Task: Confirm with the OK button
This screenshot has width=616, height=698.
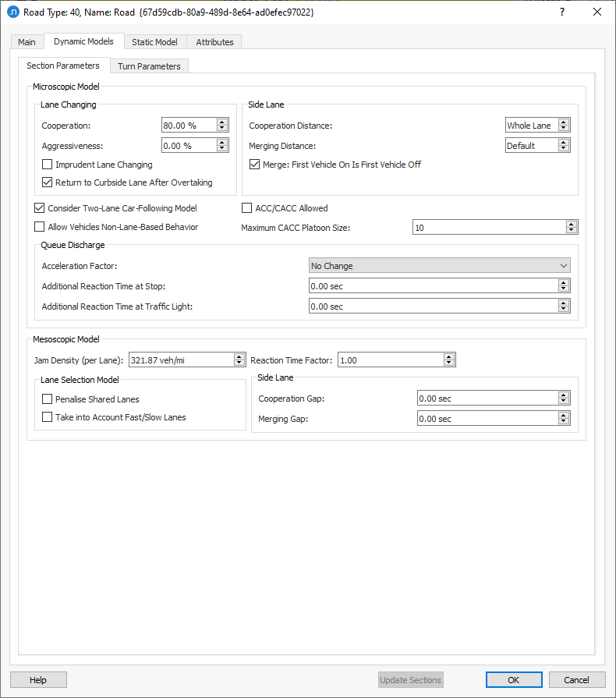Action: 514,680
